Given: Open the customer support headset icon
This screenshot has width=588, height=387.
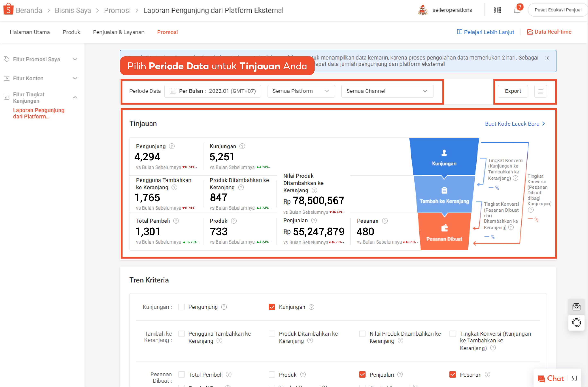Looking at the screenshot, I should 576,323.
